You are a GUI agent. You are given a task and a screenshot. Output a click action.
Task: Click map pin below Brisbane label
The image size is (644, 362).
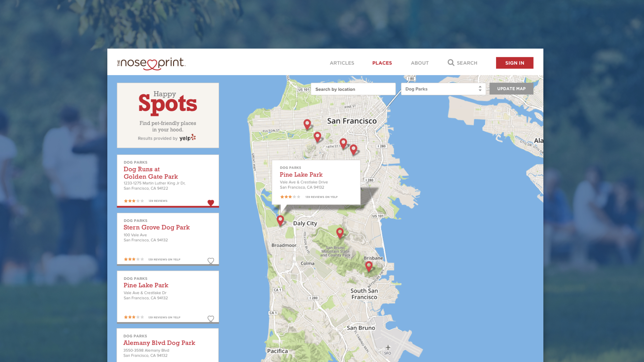(x=369, y=267)
